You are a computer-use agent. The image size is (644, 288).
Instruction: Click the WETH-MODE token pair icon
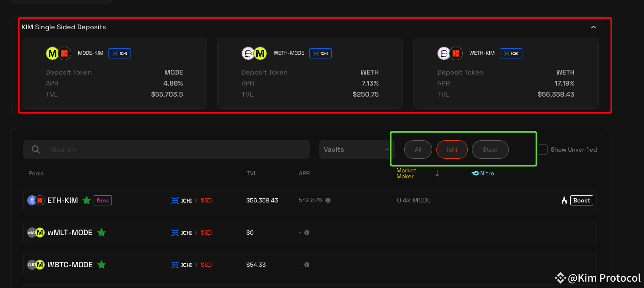(254, 53)
